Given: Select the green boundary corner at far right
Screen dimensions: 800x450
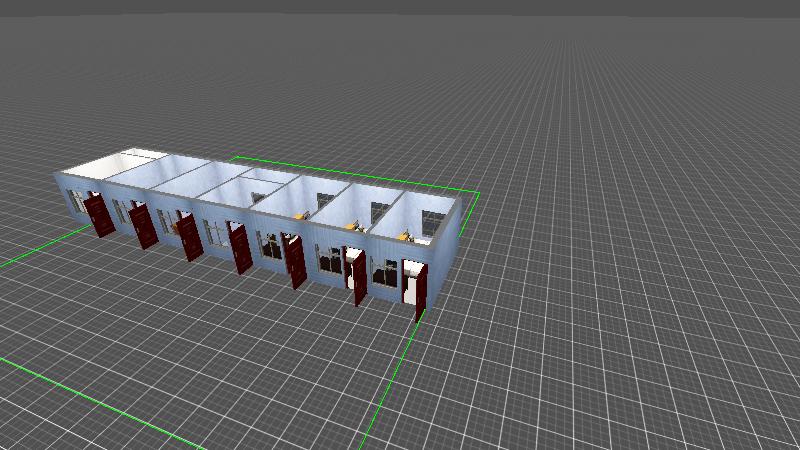Looking at the screenshot, I should click(479, 192).
